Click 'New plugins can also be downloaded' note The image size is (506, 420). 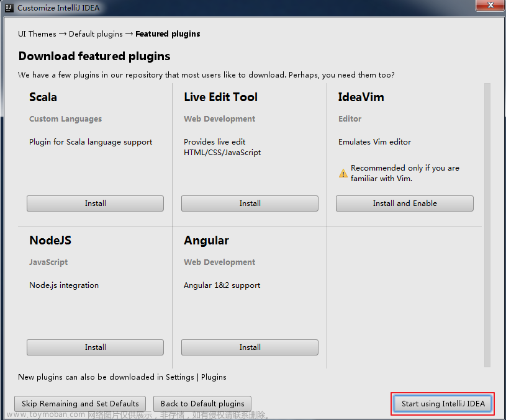click(x=122, y=377)
